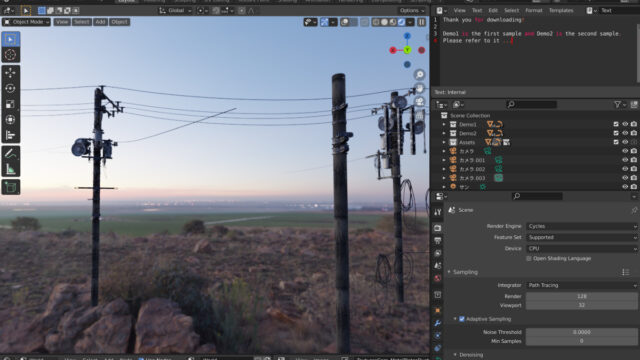Open the text editor Templates menu
This screenshot has width=640, height=360.
[561, 11]
